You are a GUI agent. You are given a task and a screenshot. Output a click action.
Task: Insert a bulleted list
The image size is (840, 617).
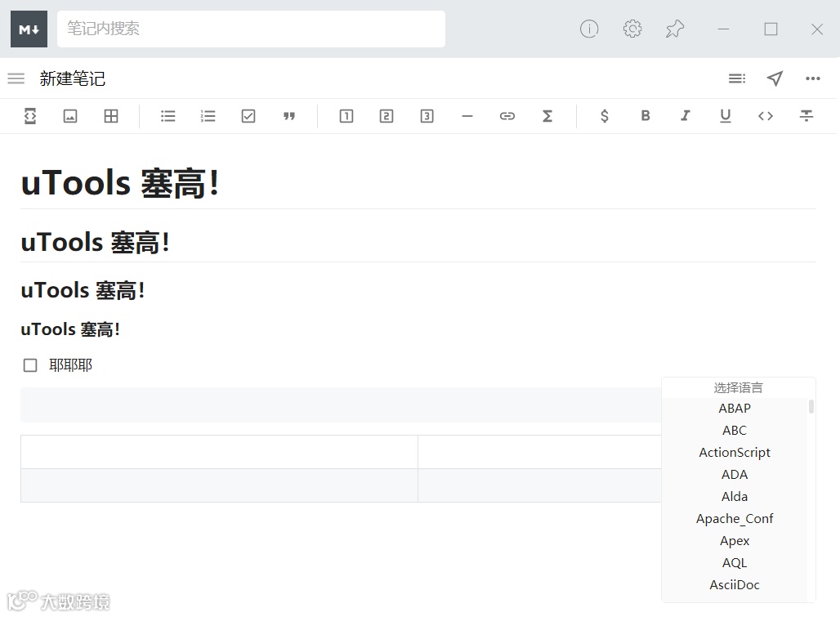point(168,116)
